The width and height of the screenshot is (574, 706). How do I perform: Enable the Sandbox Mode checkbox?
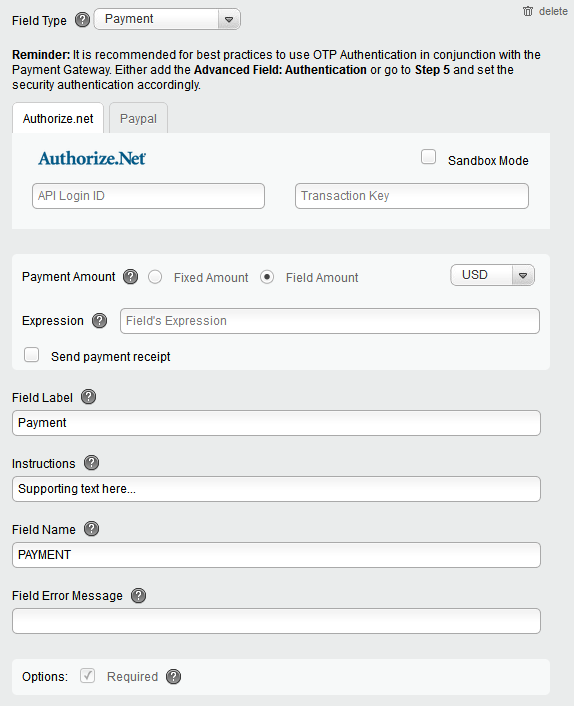point(428,157)
